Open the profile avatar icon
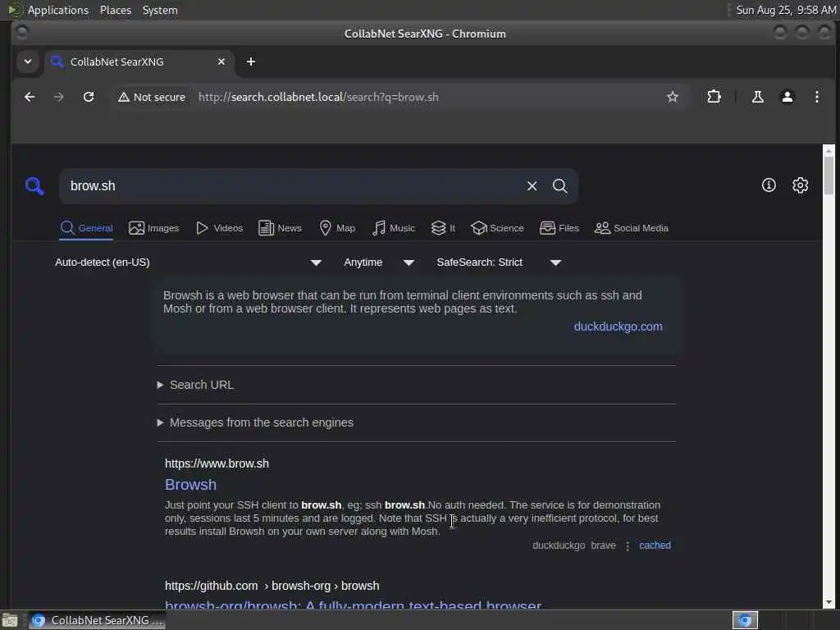The width and height of the screenshot is (840, 630). [787, 97]
